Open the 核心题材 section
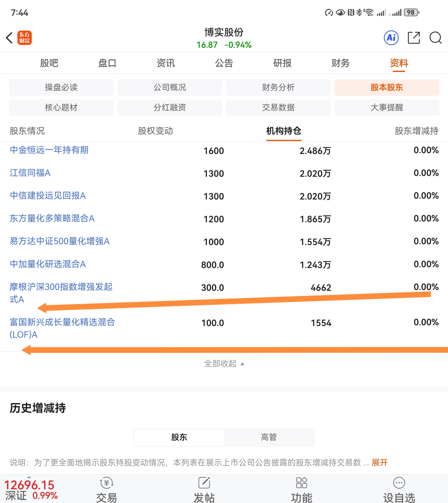This screenshot has width=448, height=503. pyautogui.click(x=61, y=108)
